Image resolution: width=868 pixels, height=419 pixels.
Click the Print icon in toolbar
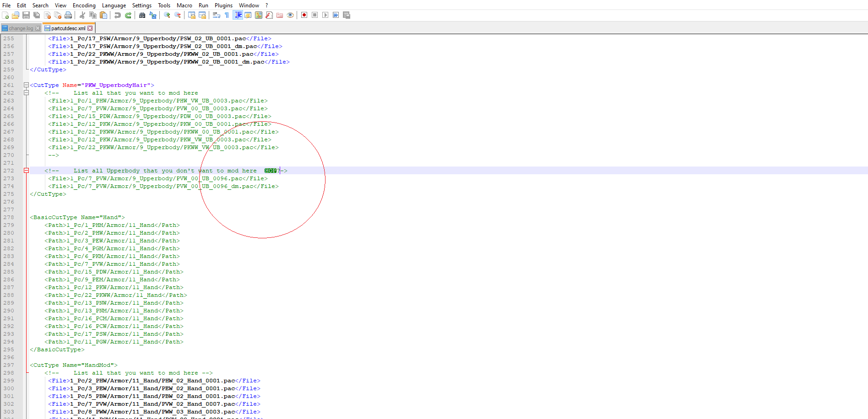tap(68, 15)
